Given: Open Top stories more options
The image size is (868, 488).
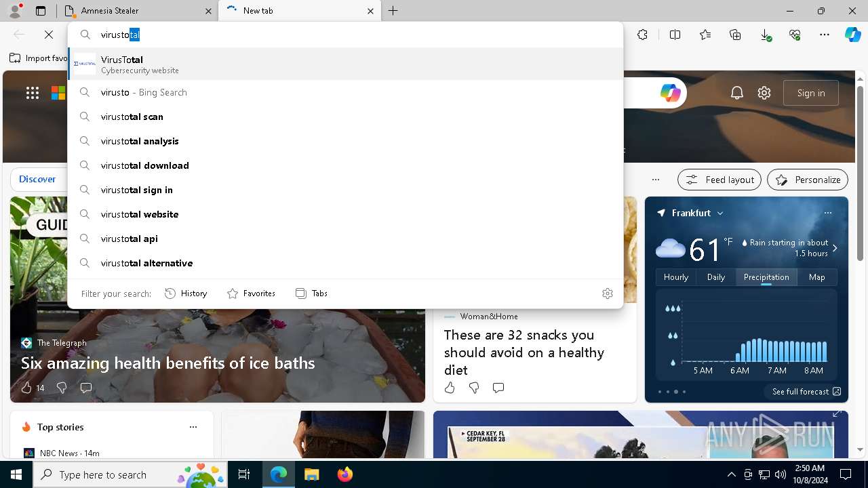Looking at the screenshot, I should [193, 427].
